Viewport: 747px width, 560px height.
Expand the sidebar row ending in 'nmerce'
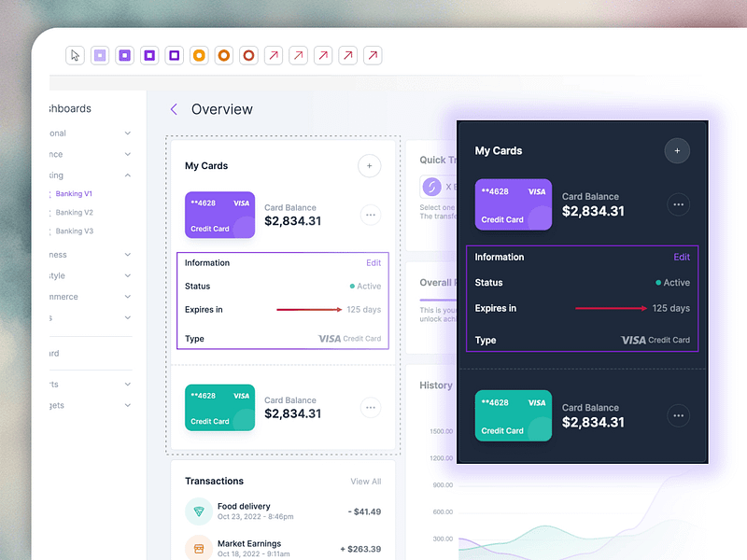[x=128, y=296]
